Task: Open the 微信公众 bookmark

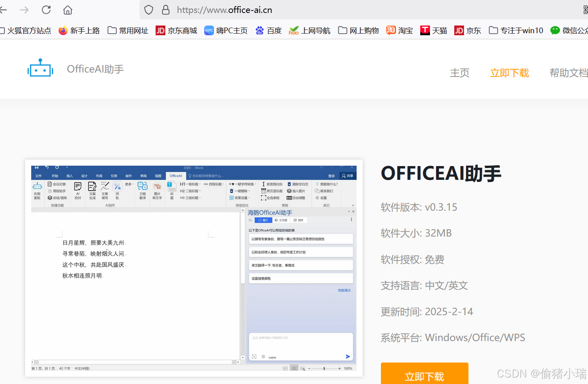Action: tap(569, 30)
